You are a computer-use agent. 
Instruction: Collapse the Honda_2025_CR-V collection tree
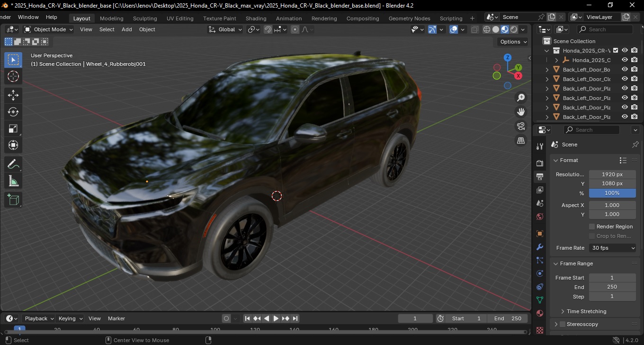(x=547, y=50)
